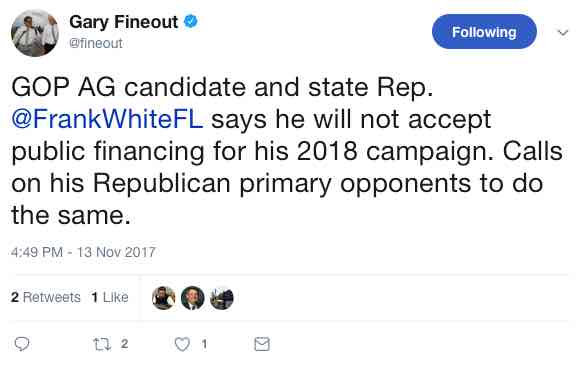Screen dimensions: 582x373
Task: Click the Gary Fineout display name
Action: pos(124,22)
